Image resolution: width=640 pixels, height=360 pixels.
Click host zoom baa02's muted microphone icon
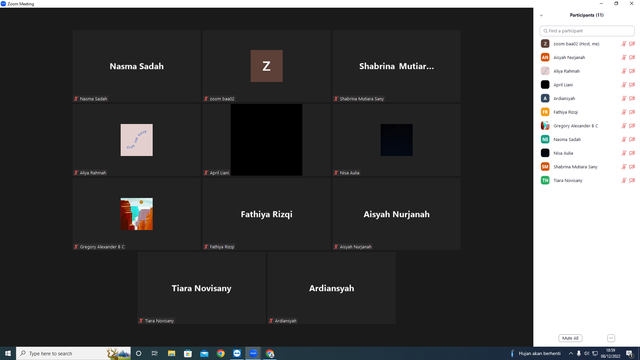coord(624,44)
